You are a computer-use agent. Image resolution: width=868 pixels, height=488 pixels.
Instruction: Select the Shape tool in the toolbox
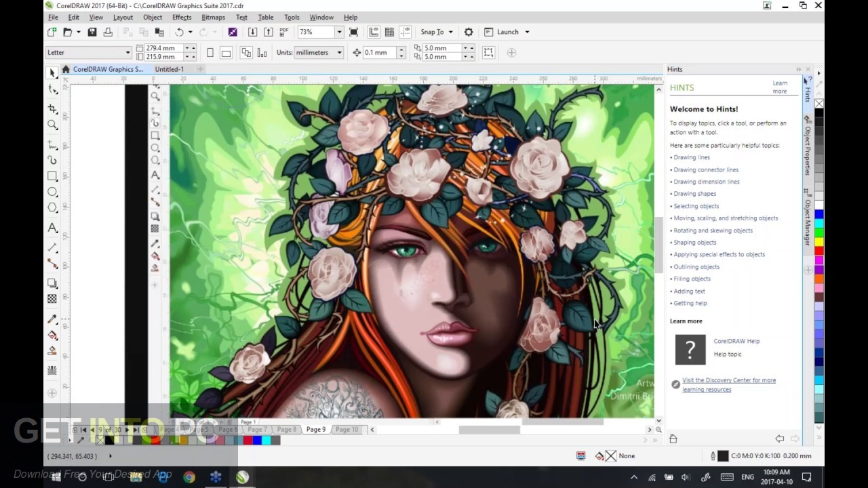52,89
